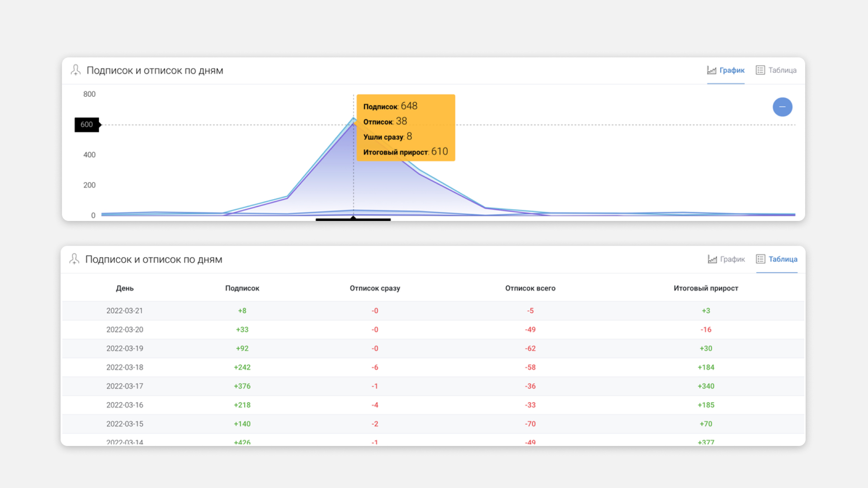Click the blue round zoom-out minus button
Viewport: 868px width, 488px height.
(x=782, y=107)
